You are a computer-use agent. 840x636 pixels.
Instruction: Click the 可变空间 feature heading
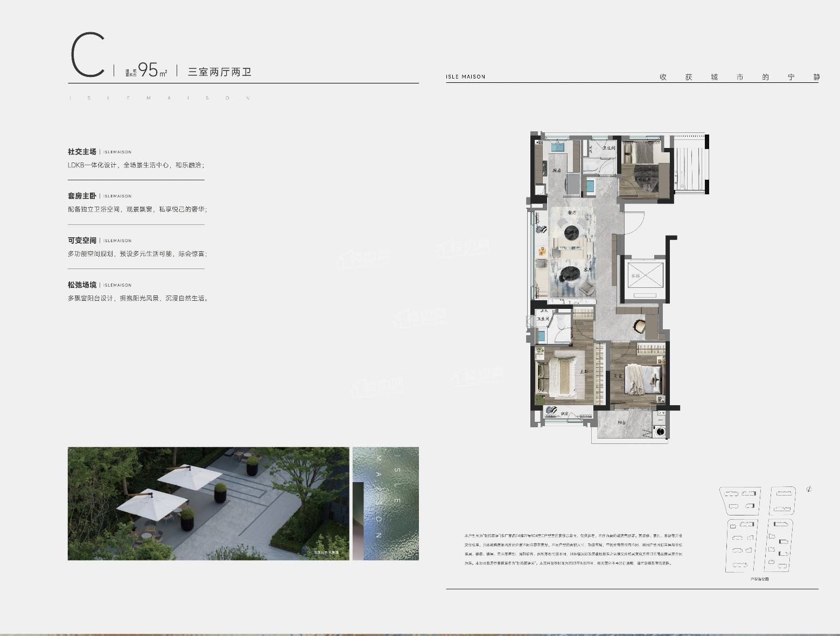tap(82, 241)
